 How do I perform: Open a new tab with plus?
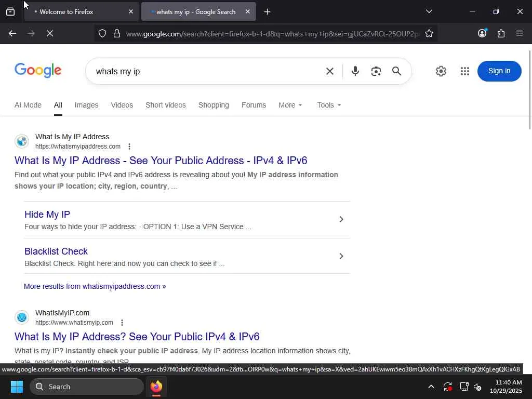pyautogui.click(x=268, y=12)
